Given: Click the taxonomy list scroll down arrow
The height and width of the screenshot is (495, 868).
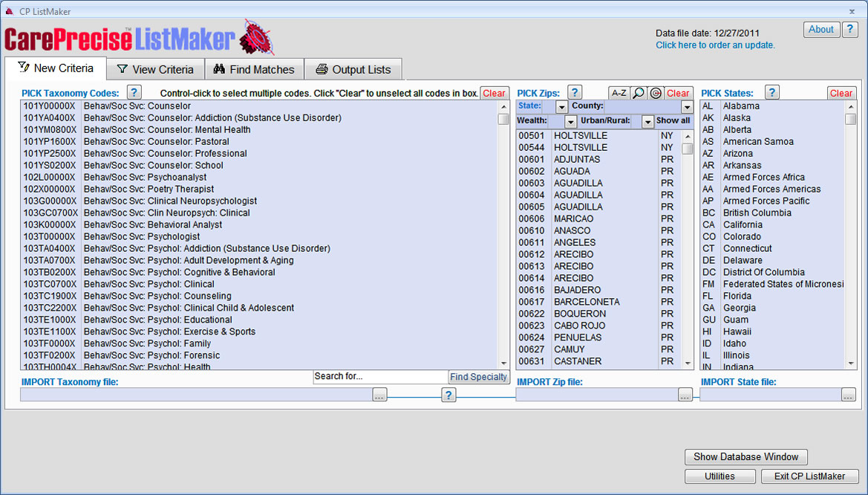Looking at the screenshot, I should click(503, 363).
